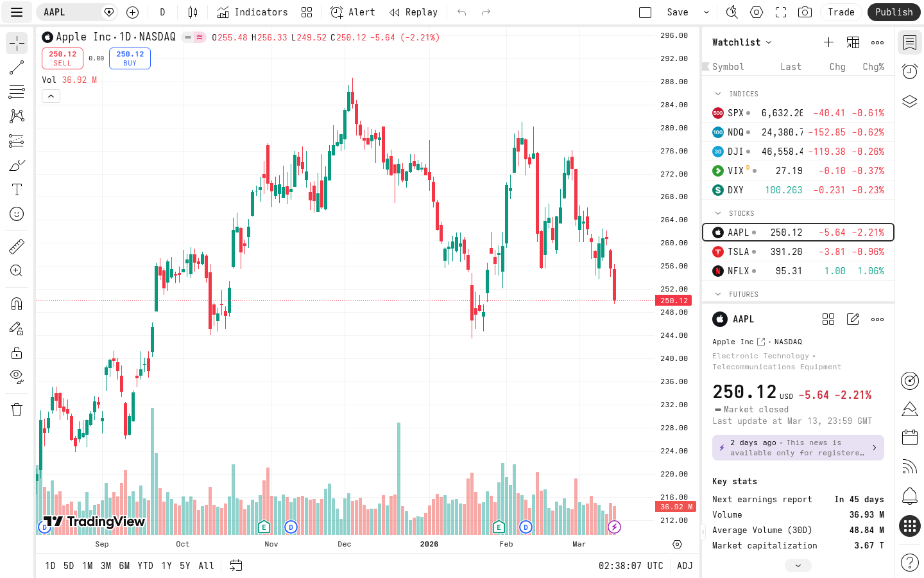Image resolution: width=924 pixels, height=578 pixels.
Task: Expand the FUTURES watchlist section
Action: click(718, 293)
